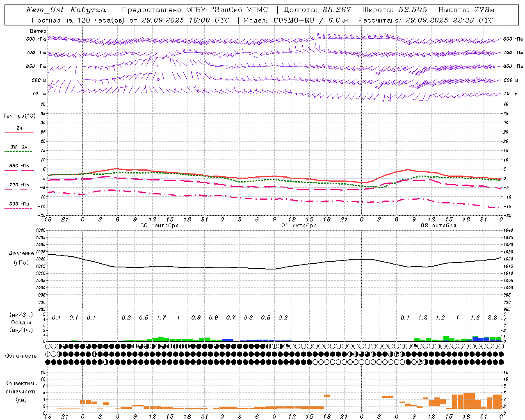Click the precipitation value 0.3
Viewport: 525px width, 420px height.
tap(248, 317)
